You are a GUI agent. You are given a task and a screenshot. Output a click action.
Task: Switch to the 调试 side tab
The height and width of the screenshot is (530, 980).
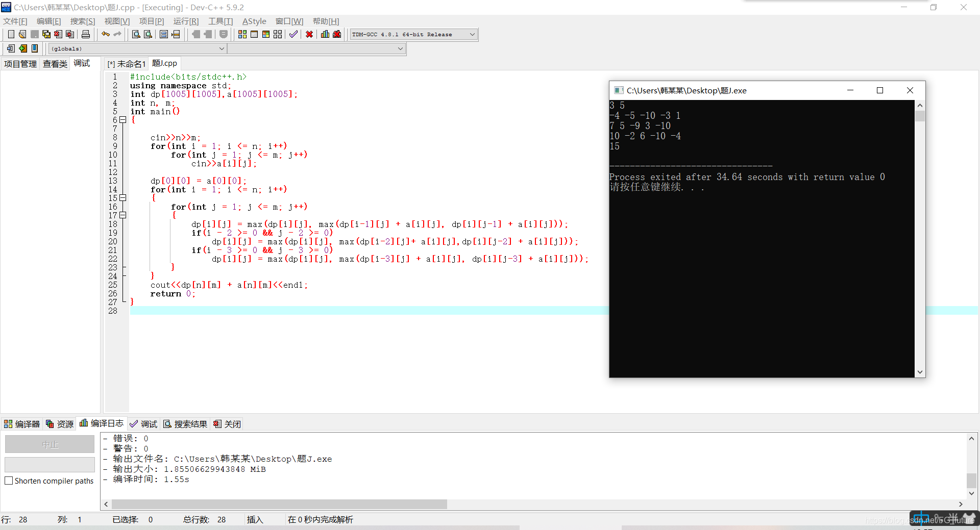82,63
